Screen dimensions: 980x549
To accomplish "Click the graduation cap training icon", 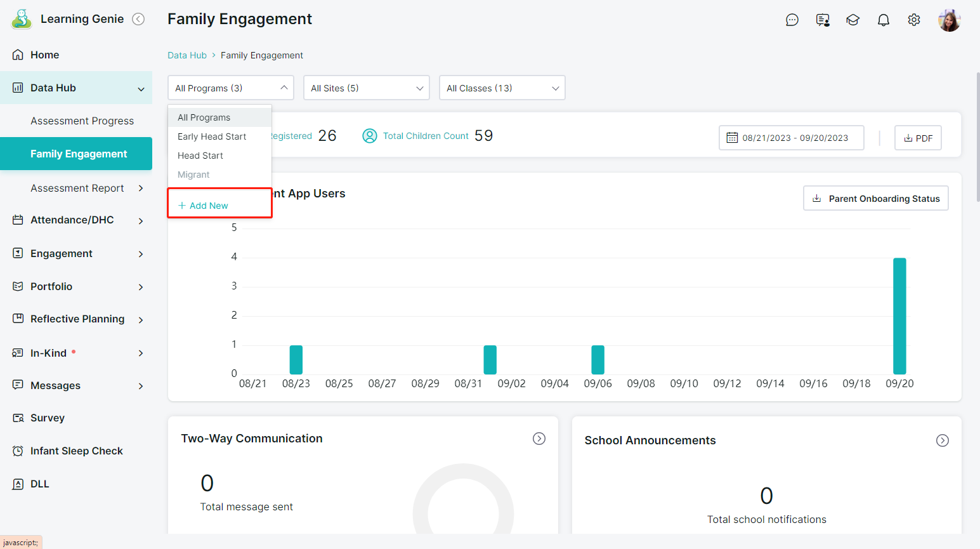I will pyautogui.click(x=853, y=20).
